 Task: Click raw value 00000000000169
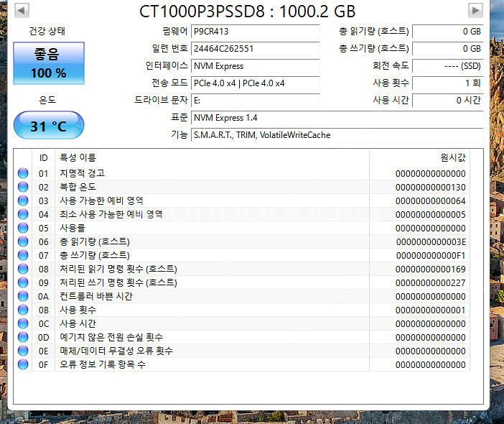coord(430,269)
